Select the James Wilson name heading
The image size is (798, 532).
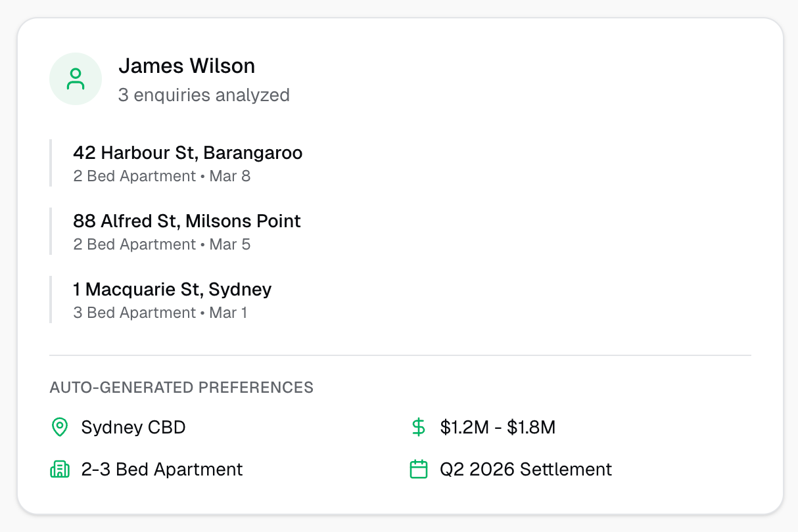point(187,66)
